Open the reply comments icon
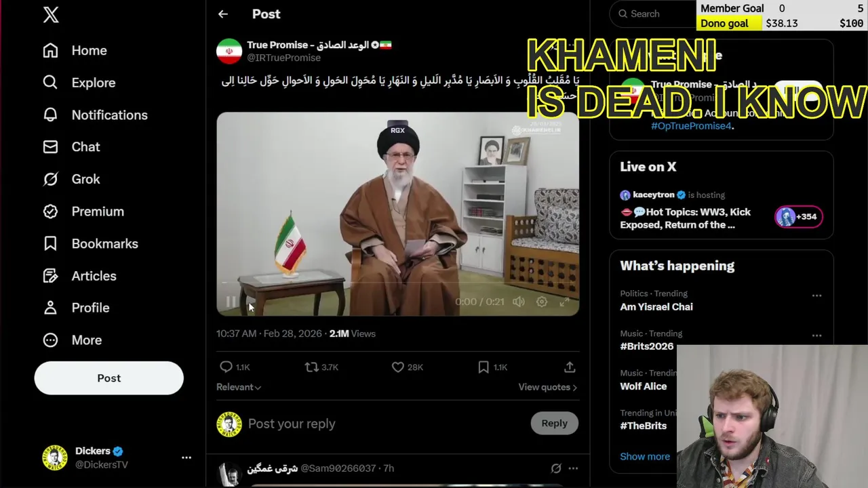 click(226, 367)
